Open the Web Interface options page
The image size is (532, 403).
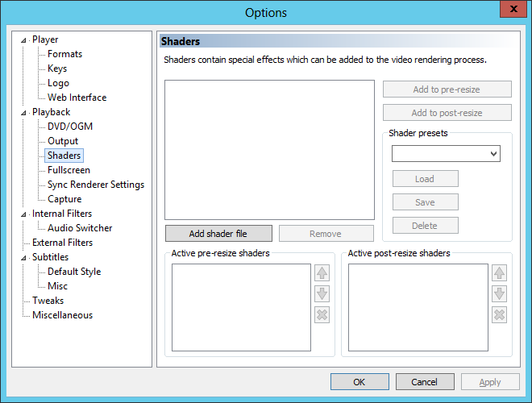click(77, 98)
